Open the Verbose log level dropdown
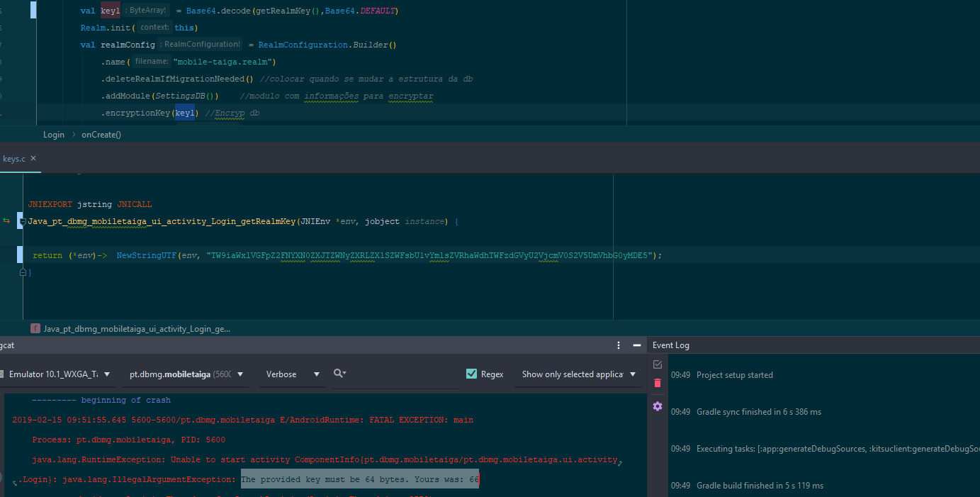 pos(293,374)
